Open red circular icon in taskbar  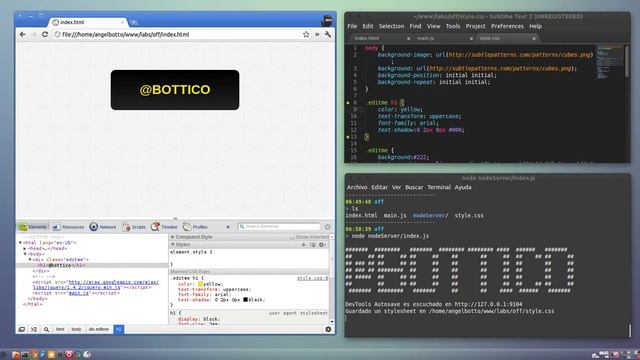[x=69, y=355]
